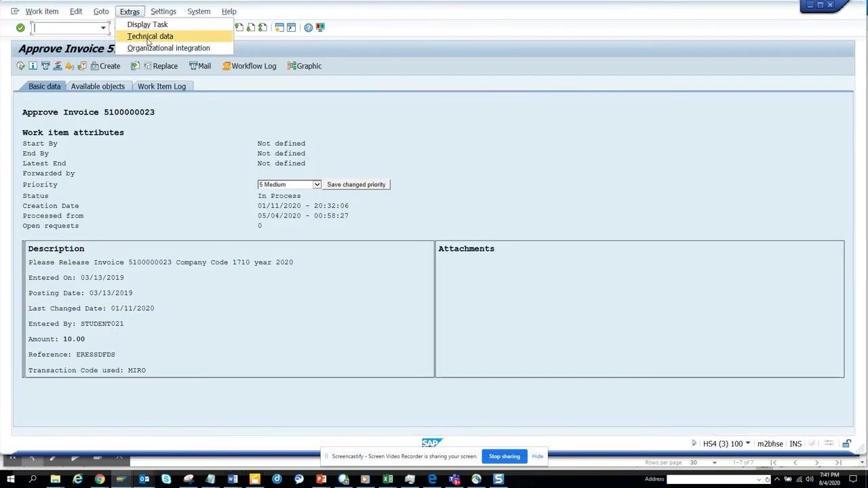Click the Generate shortcut icon
The width and height of the screenshot is (868, 488).
coord(292,28)
